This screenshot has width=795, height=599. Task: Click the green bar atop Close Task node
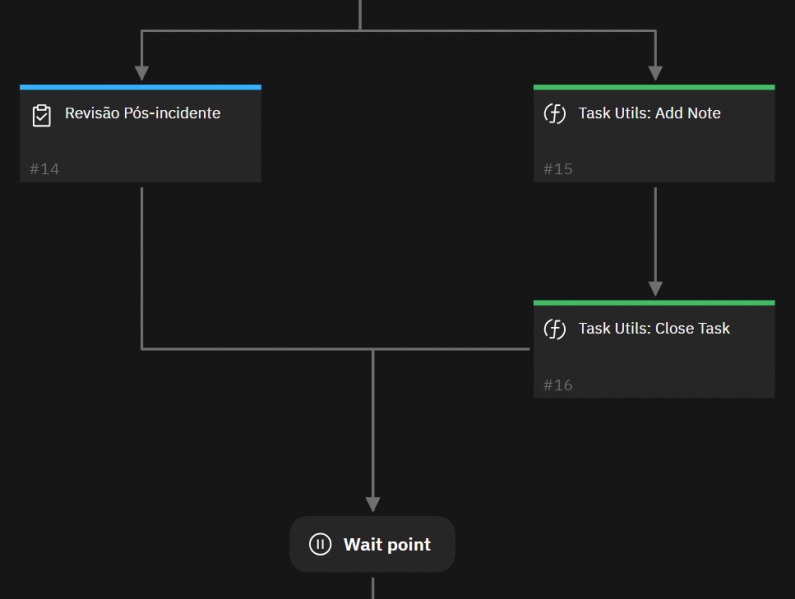coord(654,302)
